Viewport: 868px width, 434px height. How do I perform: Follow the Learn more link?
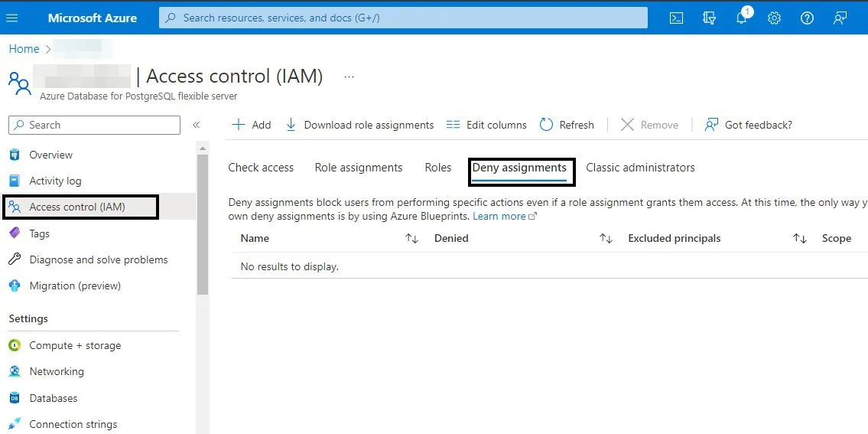tap(504, 216)
